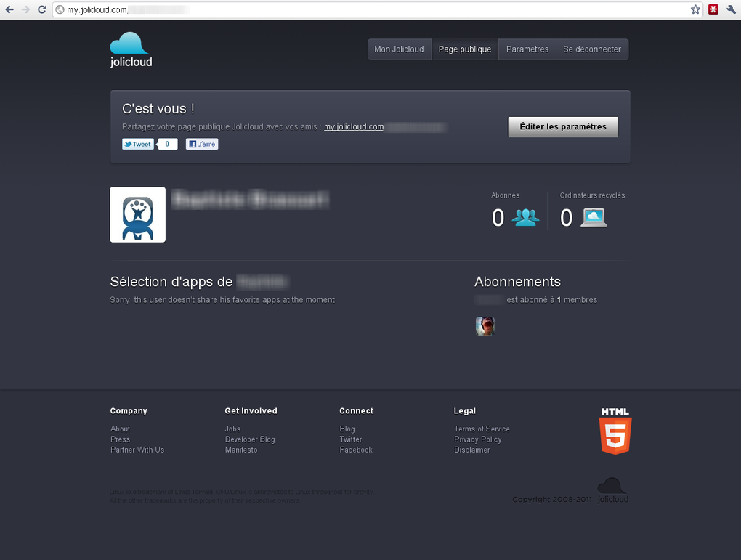Select the Page publique tab
The height and width of the screenshot is (560, 741).
(x=465, y=49)
